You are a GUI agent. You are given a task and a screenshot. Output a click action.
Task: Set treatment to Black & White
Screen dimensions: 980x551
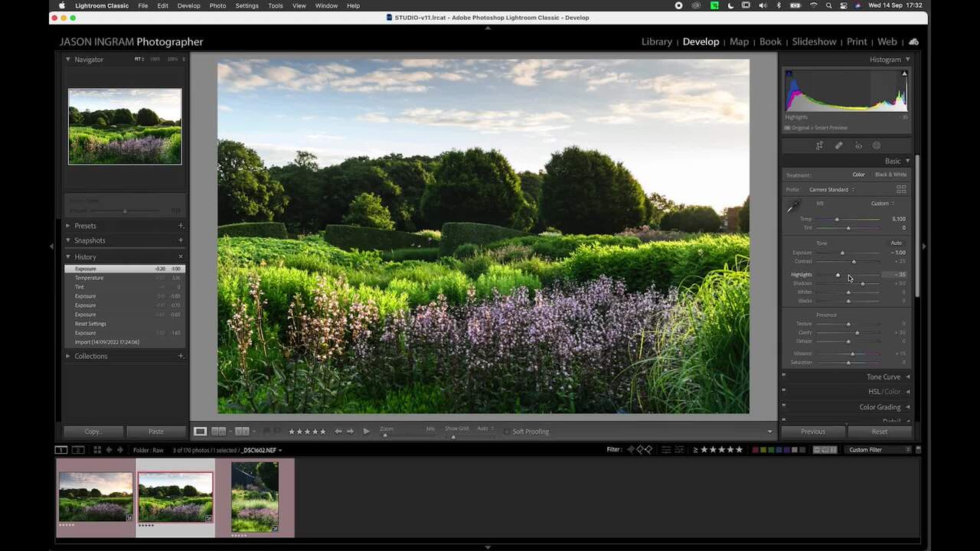(x=890, y=174)
